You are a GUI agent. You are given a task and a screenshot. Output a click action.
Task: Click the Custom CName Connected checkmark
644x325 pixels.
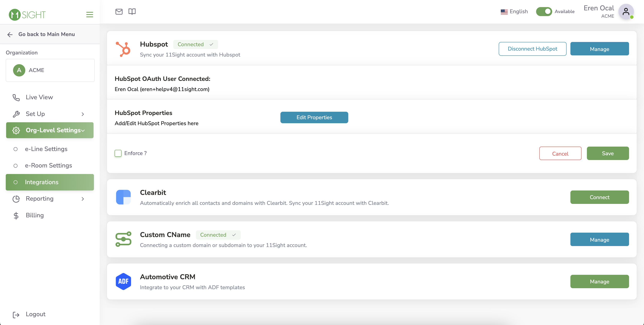coord(234,235)
